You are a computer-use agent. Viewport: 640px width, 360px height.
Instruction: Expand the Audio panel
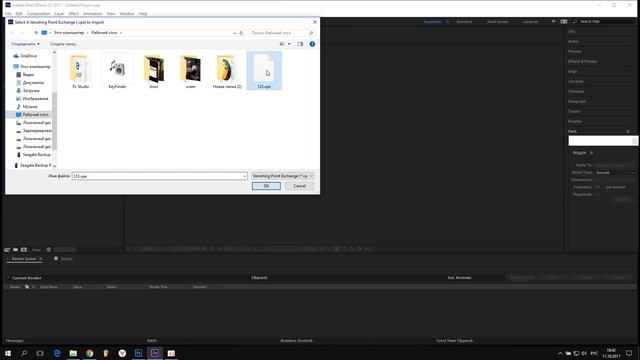point(573,41)
